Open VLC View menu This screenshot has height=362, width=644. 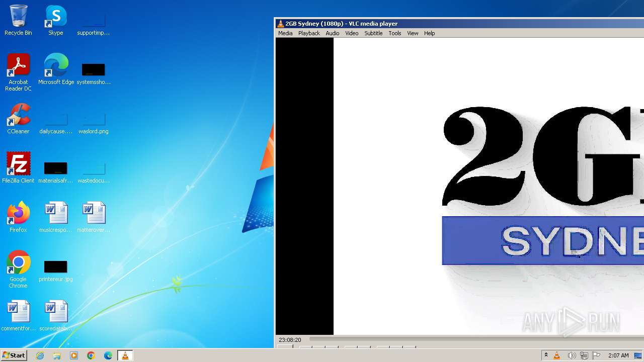pyautogui.click(x=413, y=33)
